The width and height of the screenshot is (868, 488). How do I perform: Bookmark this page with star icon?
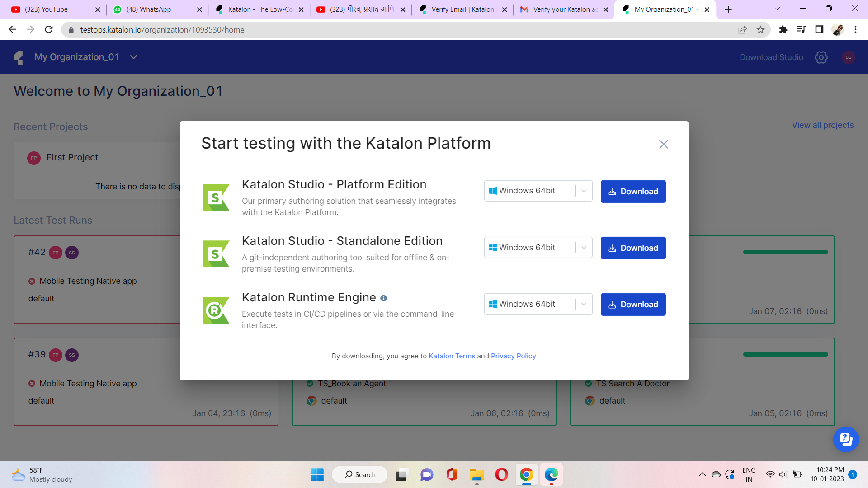point(760,30)
